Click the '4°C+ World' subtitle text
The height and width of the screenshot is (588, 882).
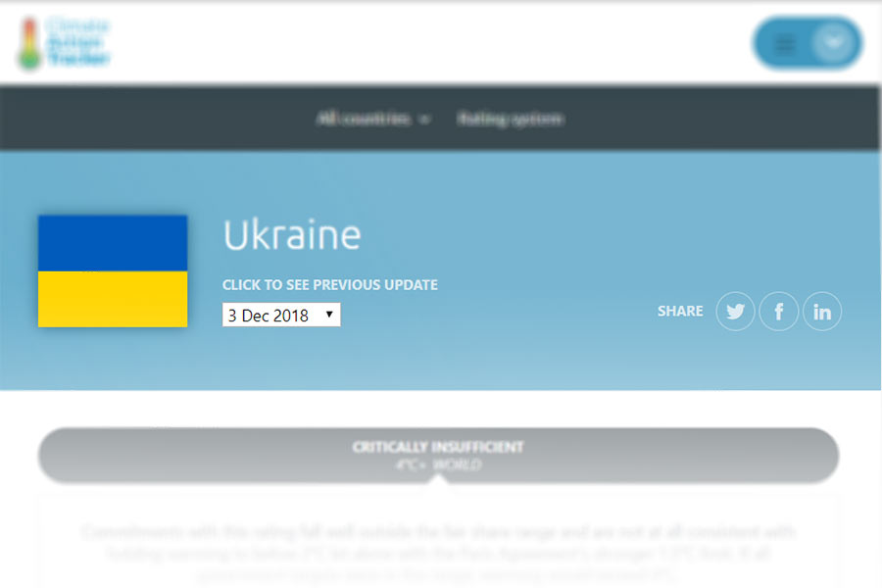click(438, 465)
